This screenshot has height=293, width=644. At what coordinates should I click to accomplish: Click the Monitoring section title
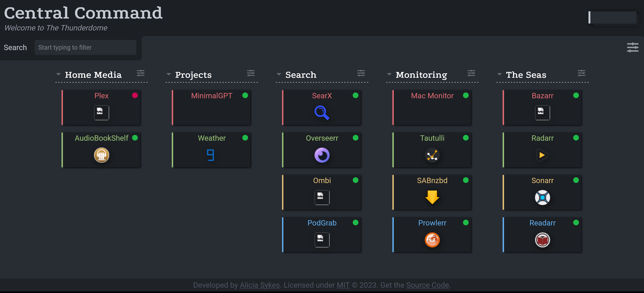coord(421,75)
